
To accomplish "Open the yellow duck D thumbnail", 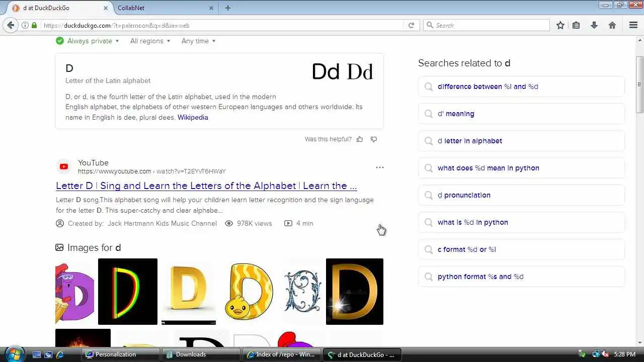I will (x=249, y=292).
